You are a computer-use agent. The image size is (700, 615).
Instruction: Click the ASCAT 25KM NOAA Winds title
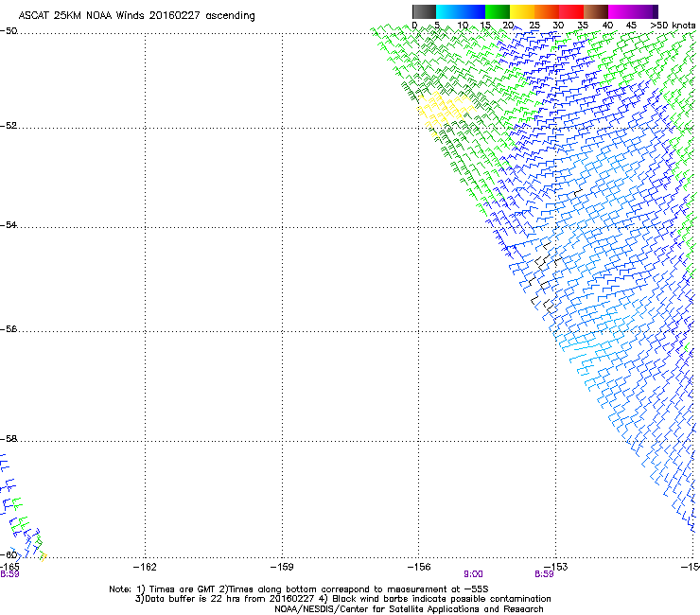[x=136, y=16]
